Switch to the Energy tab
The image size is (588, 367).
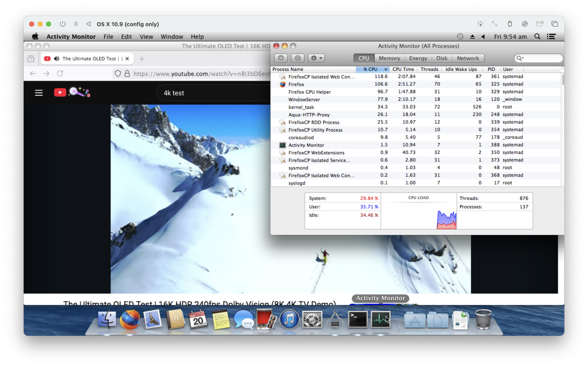pos(418,58)
